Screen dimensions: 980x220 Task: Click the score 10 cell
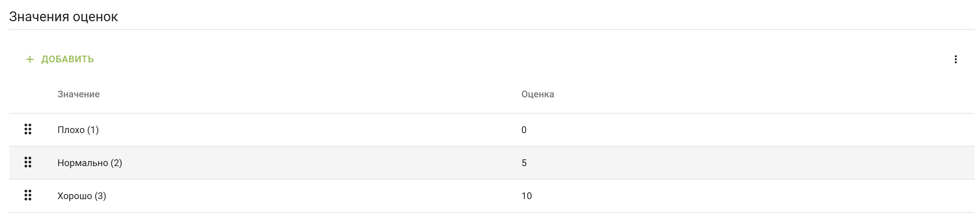pos(526,196)
